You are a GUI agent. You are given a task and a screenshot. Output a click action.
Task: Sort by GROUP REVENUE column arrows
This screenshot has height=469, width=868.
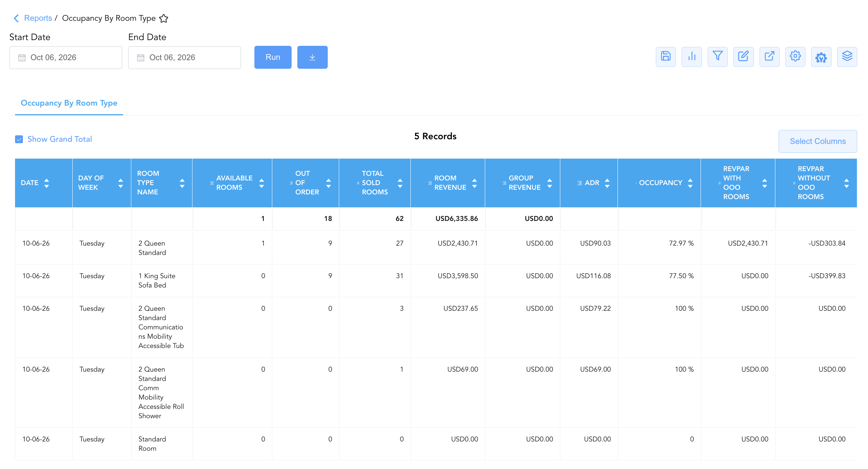click(x=550, y=183)
